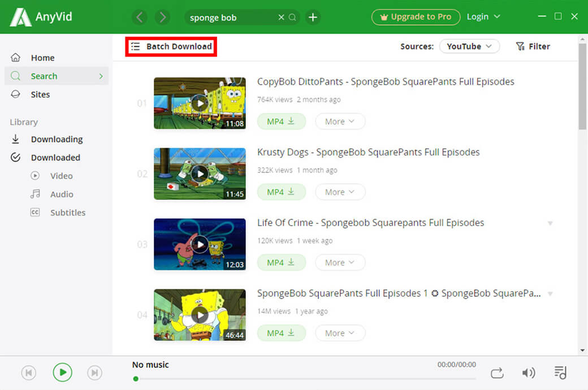Open the Filter options
The width and height of the screenshot is (588, 390).
point(533,46)
